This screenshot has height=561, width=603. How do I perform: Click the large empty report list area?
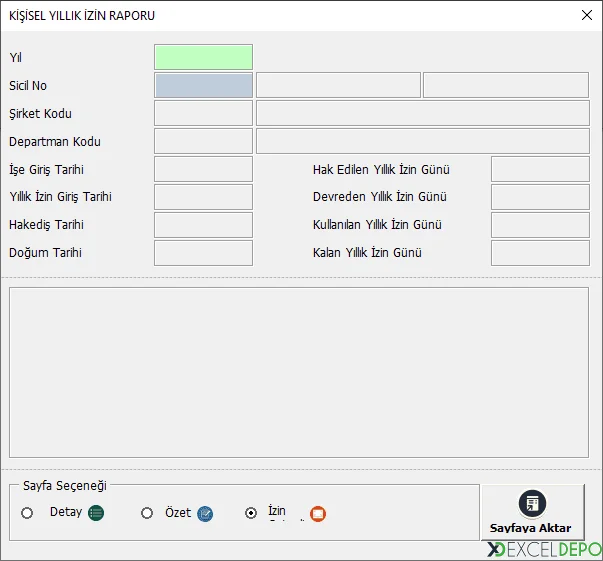click(x=298, y=371)
